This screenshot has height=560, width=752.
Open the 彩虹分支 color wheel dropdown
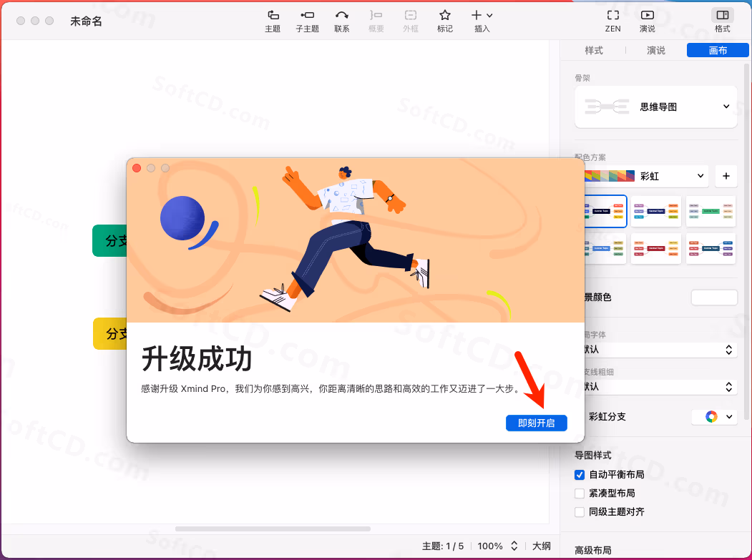click(x=714, y=417)
